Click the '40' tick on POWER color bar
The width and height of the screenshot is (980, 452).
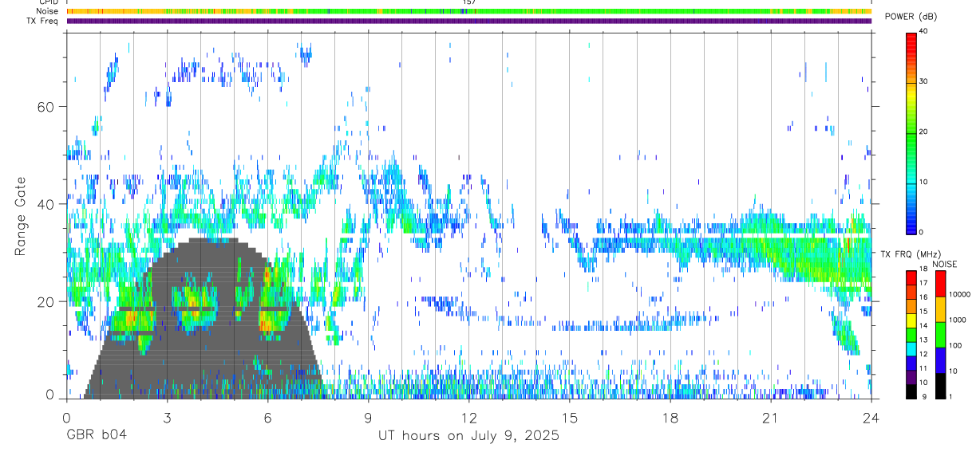[x=925, y=31]
